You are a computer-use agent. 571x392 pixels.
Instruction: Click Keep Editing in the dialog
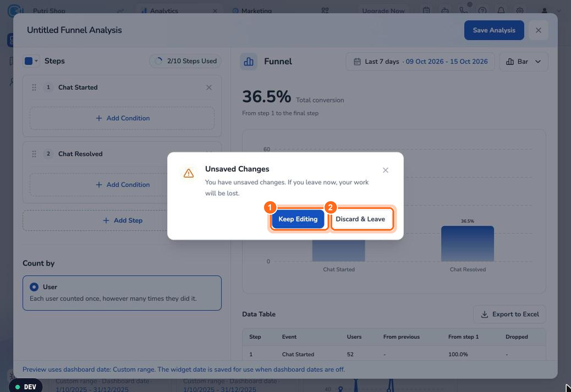(x=298, y=219)
